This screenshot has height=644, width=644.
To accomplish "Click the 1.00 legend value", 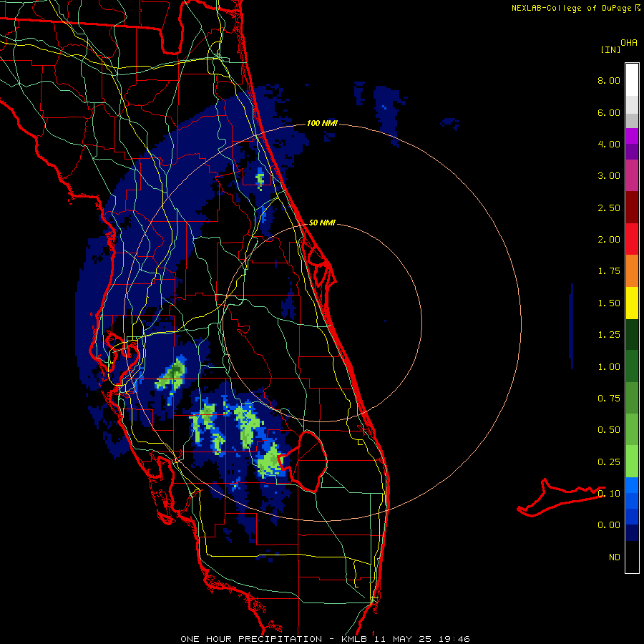I will [609, 367].
